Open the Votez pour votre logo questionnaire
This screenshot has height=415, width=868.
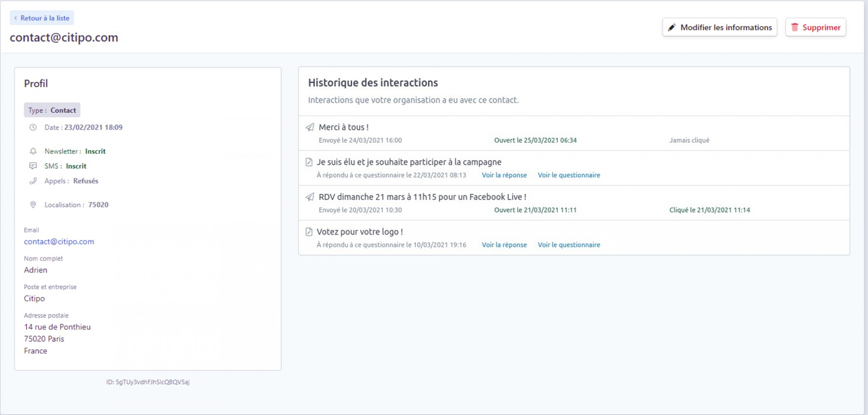[x=569, y=245]
